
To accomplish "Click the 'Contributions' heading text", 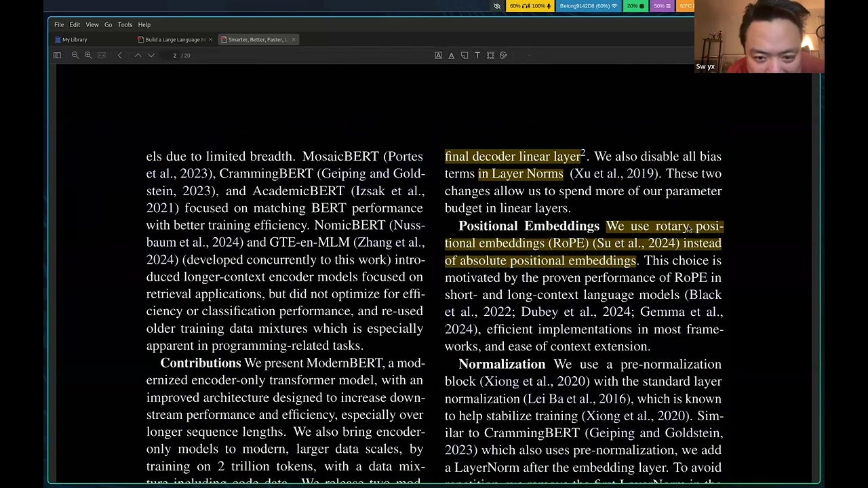I will tap(201, 363).
